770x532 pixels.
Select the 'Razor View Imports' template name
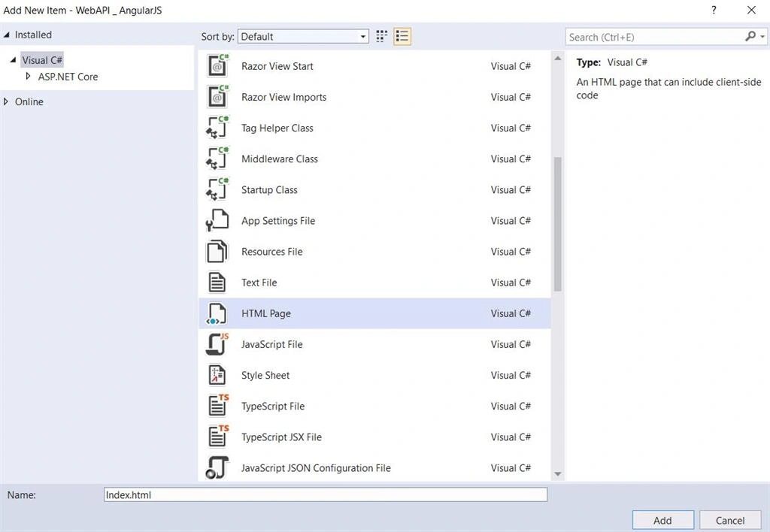click(283, 97)
